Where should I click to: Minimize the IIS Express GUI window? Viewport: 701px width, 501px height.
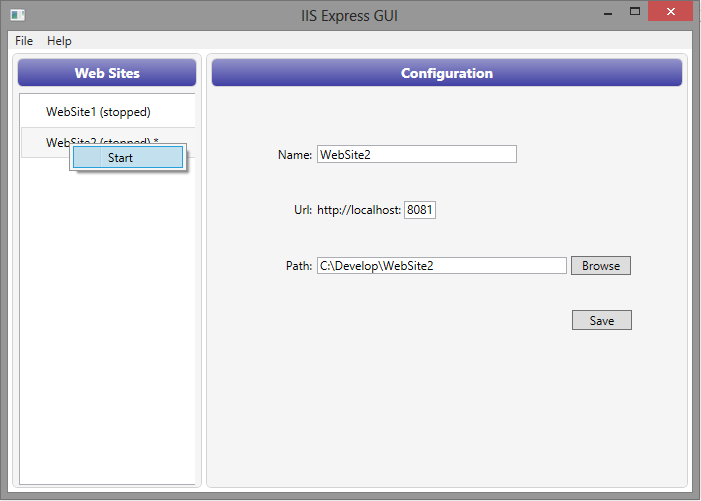tap(608, 13)
